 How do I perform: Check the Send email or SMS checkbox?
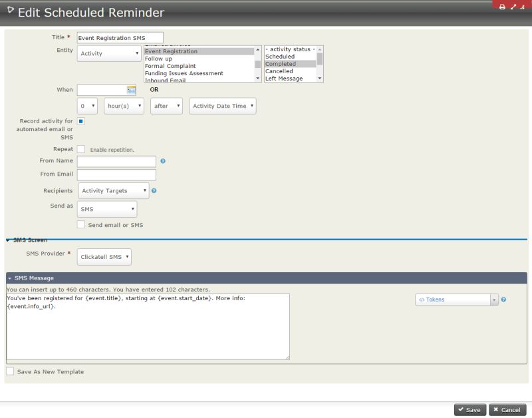tap(81, 225)
